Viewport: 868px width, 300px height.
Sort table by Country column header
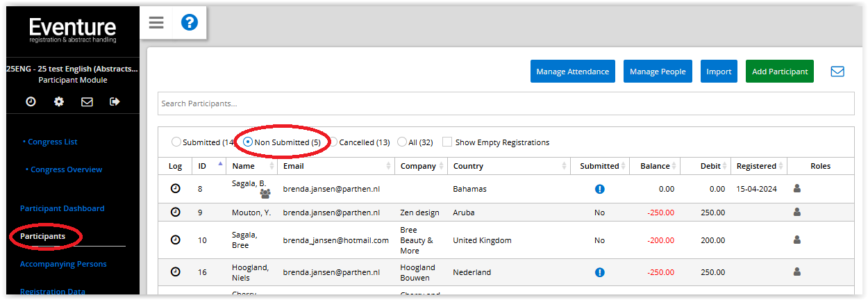tap(468, 166)
